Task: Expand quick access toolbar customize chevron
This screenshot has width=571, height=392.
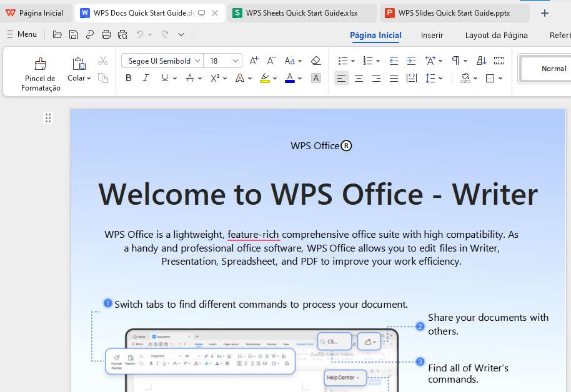Action: point(181,34)
